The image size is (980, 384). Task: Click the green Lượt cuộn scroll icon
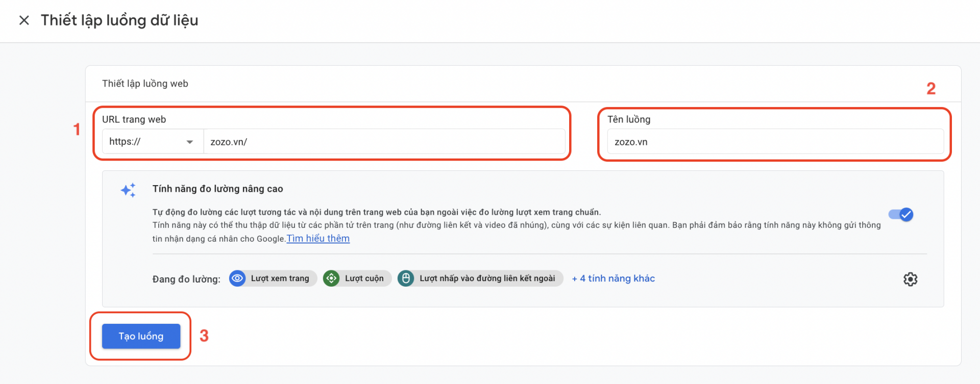pyautogui.click(x=331, y=278)
